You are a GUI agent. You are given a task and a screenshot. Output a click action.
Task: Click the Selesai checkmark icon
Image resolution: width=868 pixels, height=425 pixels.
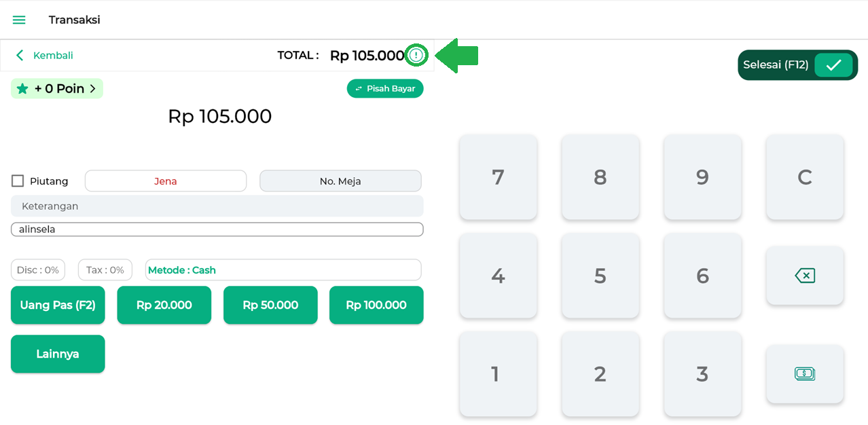(x=833, y=65)
